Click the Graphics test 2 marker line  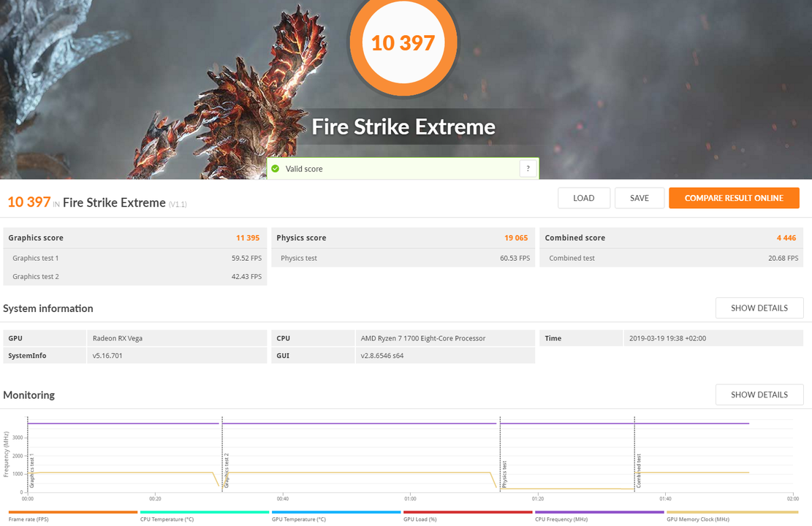[222, 454]
